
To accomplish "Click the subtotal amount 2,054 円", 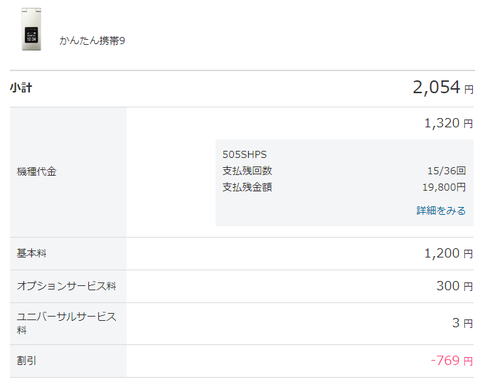I will (443, 88).
